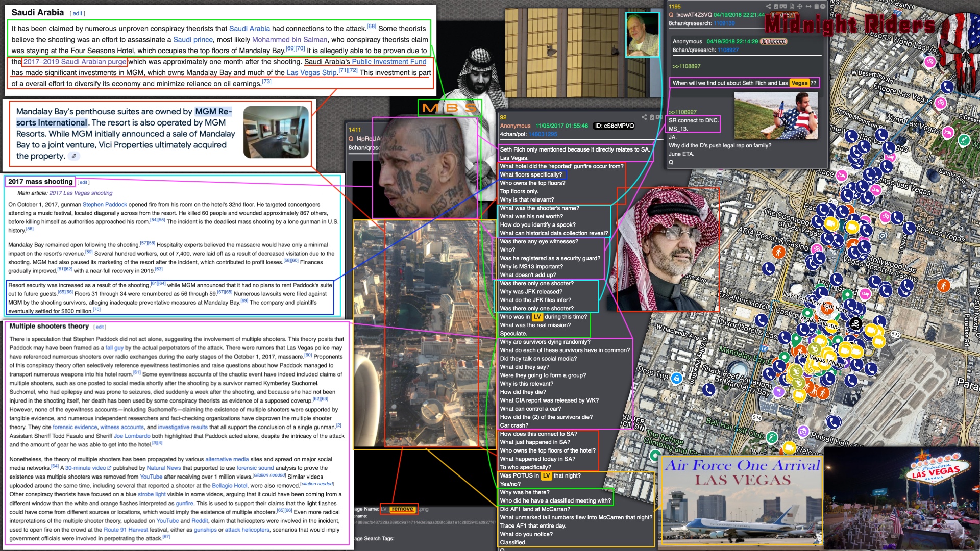Click the chain link icon after 'the property.'

tap(74, 156)
